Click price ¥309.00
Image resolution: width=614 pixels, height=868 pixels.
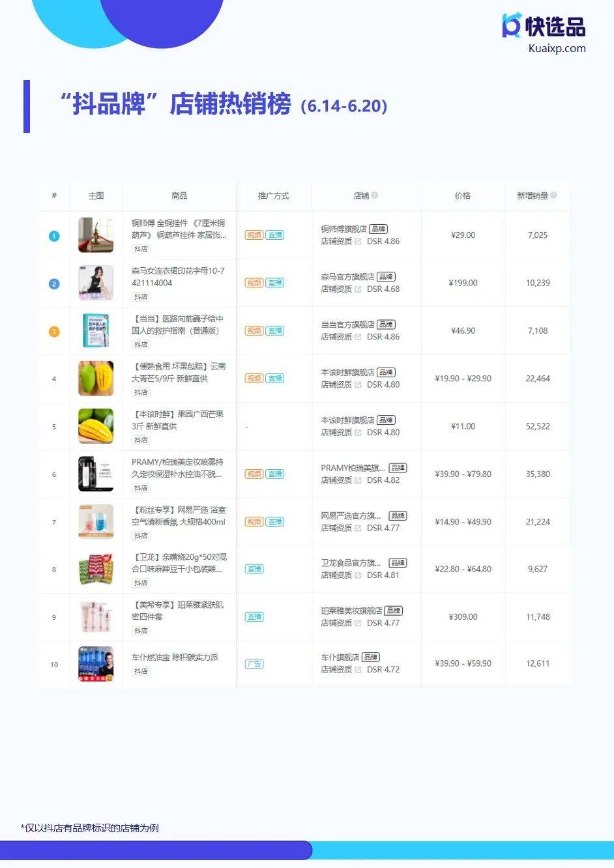463,616
